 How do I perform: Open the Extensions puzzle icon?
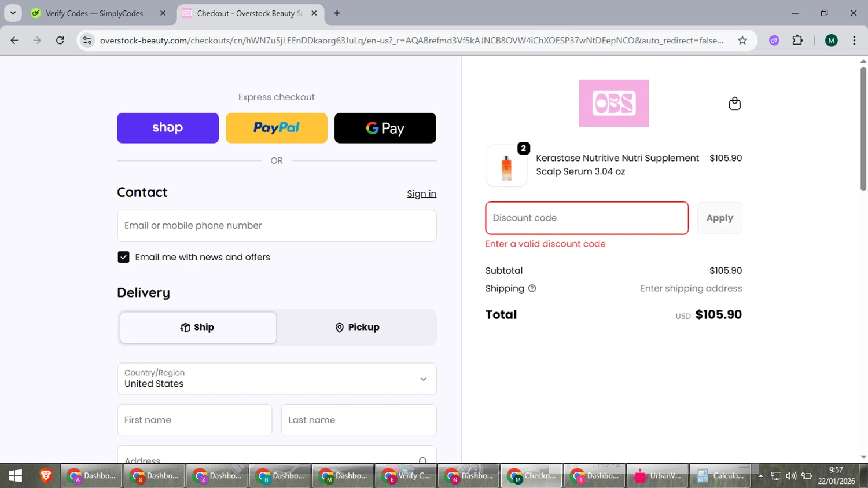tap(797, 41)
